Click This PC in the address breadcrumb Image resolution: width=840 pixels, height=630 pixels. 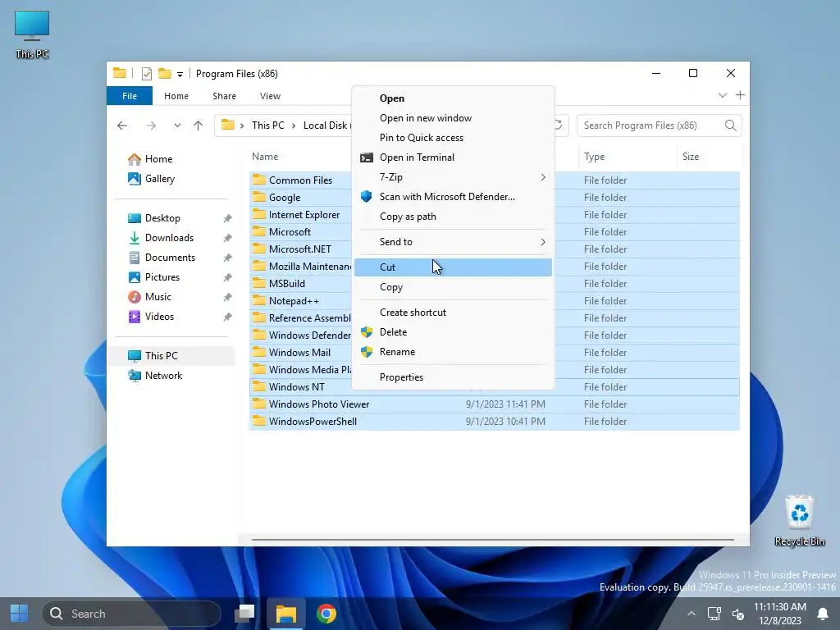pyautogui.click(x=268, y=126)
